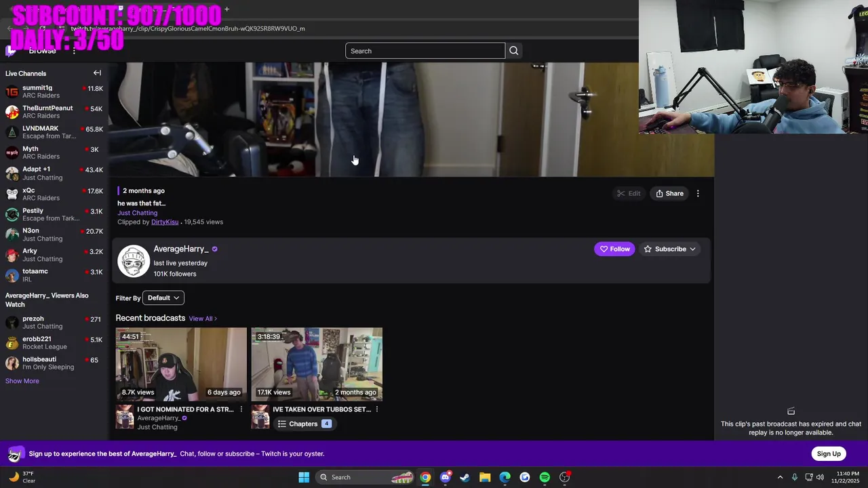
Task: Open Myth channel avatar
Action: point(12,153)
